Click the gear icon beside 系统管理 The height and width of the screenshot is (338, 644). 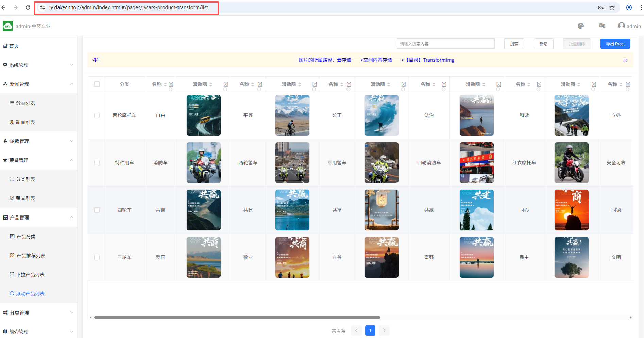5,65
